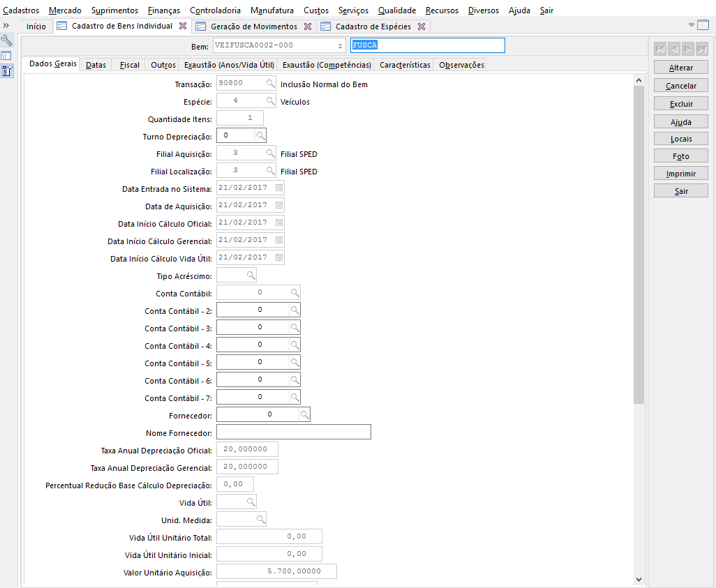Click Conta Contábil - 3 search magnifier

coord(295,327)
